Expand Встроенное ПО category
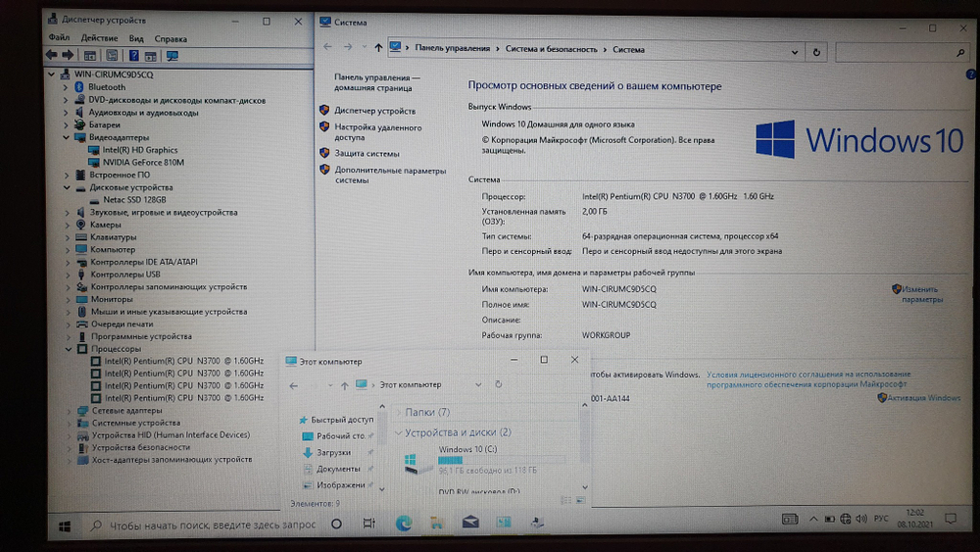This screenshot has width=980, height=552. (67, 176)
